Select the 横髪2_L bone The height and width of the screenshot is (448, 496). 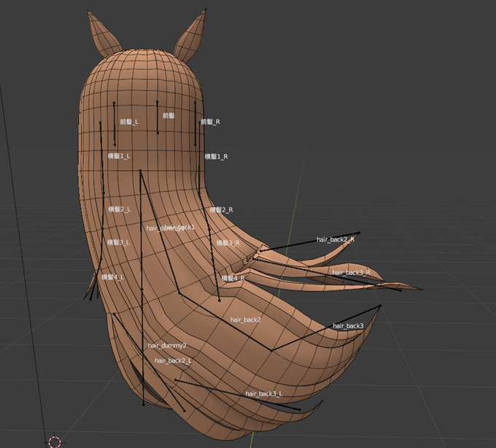pyautogui.click(x=119, y=209)
